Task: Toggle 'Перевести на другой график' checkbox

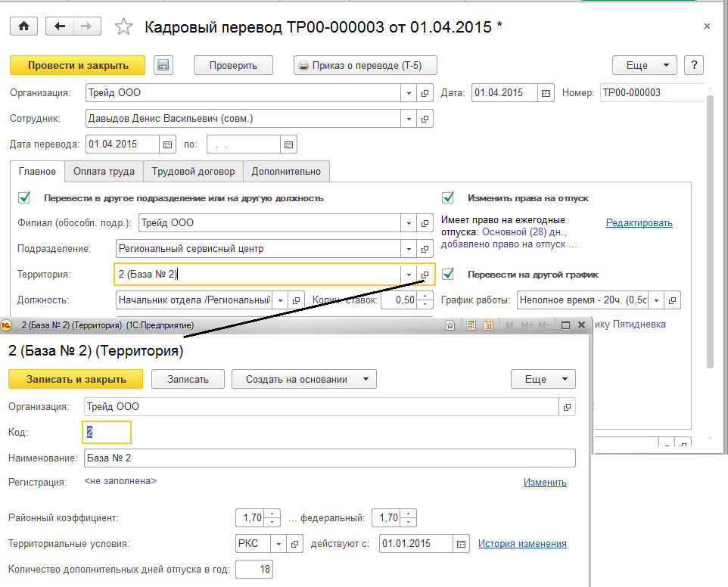Action: coord(448,274)
